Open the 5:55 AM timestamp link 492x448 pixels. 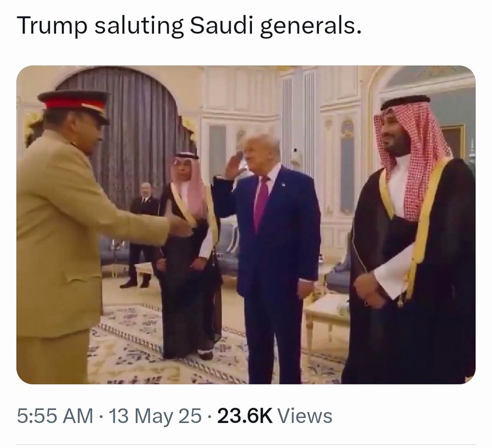pos(55,416)
